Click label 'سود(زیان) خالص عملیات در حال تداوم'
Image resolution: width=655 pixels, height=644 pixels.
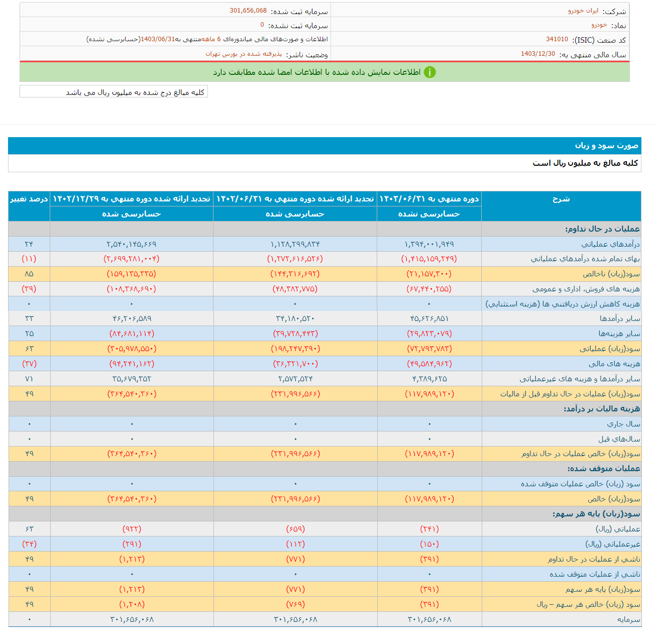pos(581,454)
